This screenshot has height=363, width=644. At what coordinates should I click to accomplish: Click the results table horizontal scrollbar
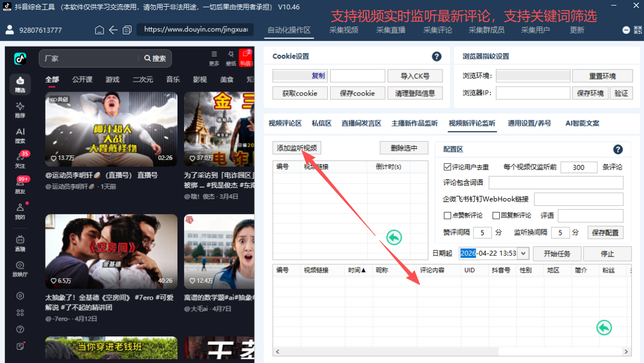coord(390,351)
